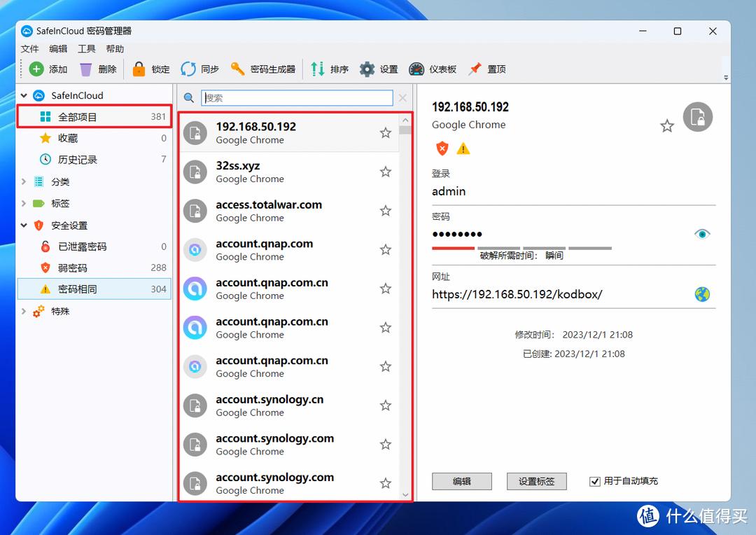Open the Dashboard (仪表板) gauge icon

[x=417, y=69]
